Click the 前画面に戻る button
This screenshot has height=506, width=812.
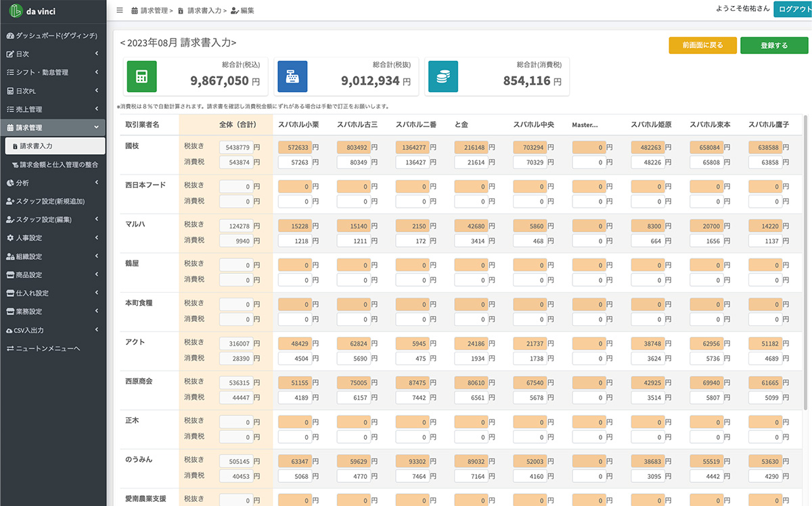(702, 45)
